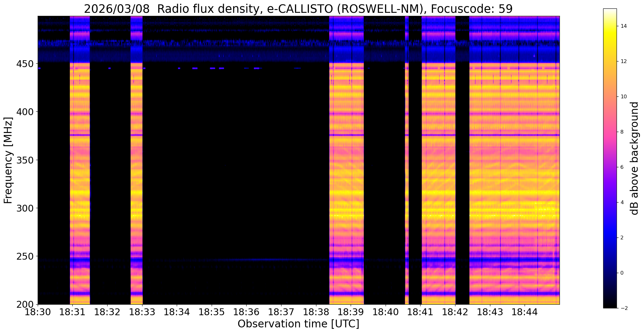Click the 18:37 time tick label
Screen dimensions: 644x333
click(281, 312)
